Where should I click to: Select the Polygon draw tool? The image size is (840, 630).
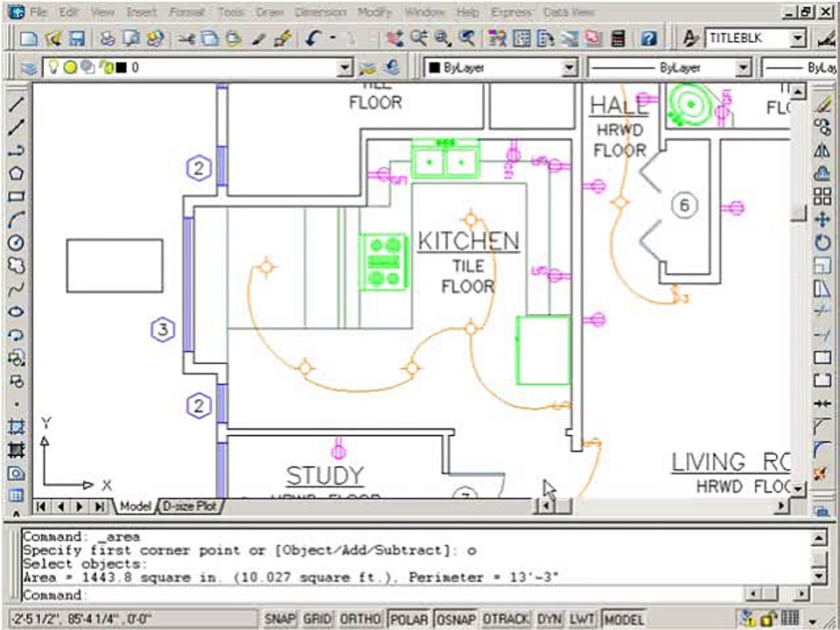point(16,173)
